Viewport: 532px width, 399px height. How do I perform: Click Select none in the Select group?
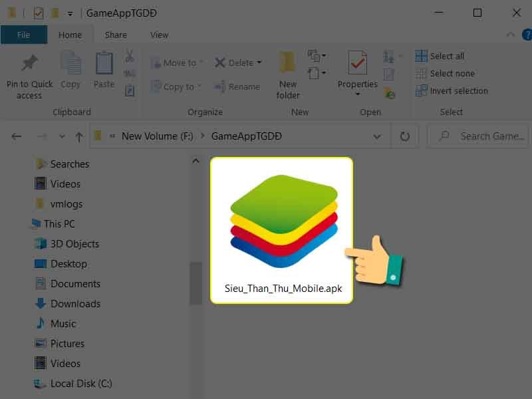(x=444, y=73)
